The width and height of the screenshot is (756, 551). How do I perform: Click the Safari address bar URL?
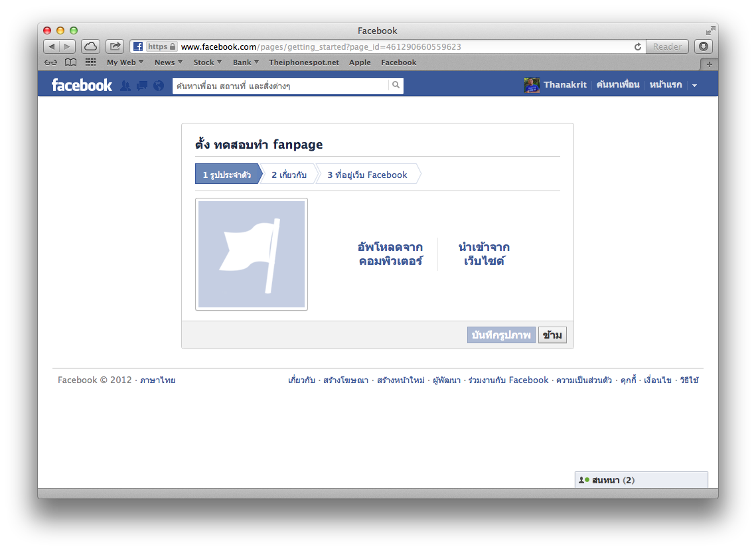(321, 46)
